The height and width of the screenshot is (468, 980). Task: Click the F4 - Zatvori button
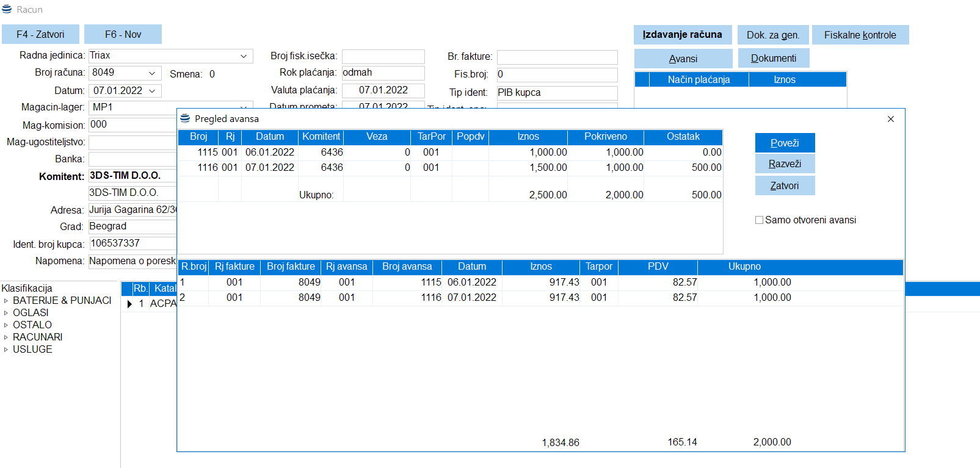tap(40, 35)
